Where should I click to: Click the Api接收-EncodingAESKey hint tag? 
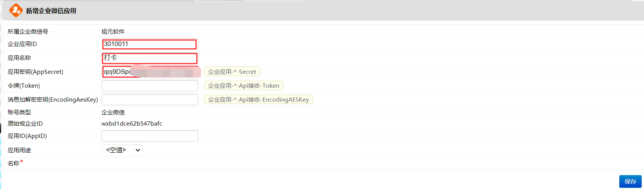click(258, 100)
